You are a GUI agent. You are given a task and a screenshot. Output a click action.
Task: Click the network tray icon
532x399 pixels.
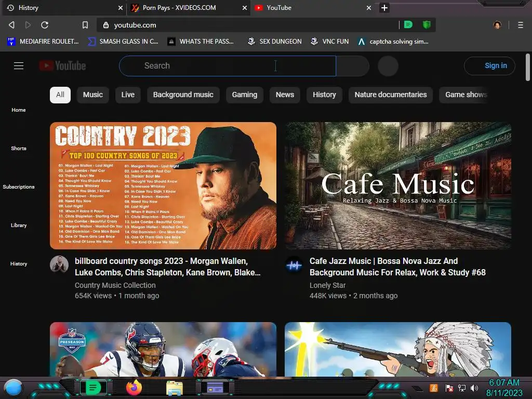[462, 388]
